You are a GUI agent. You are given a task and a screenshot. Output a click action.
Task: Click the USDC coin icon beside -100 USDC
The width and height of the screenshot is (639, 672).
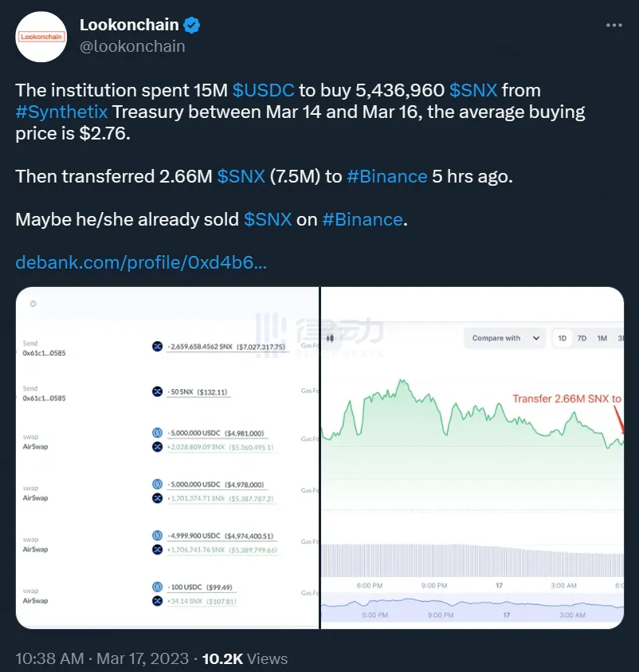click(x=157, y=588)
